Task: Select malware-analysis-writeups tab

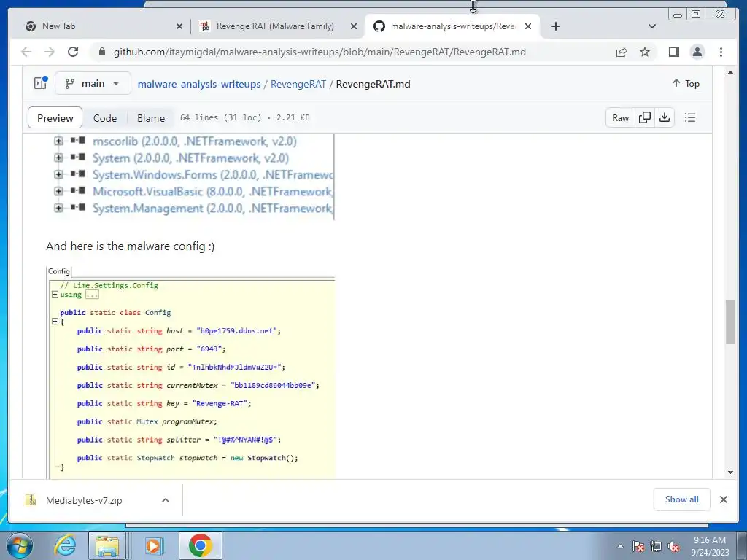Action: click(452, 26)
